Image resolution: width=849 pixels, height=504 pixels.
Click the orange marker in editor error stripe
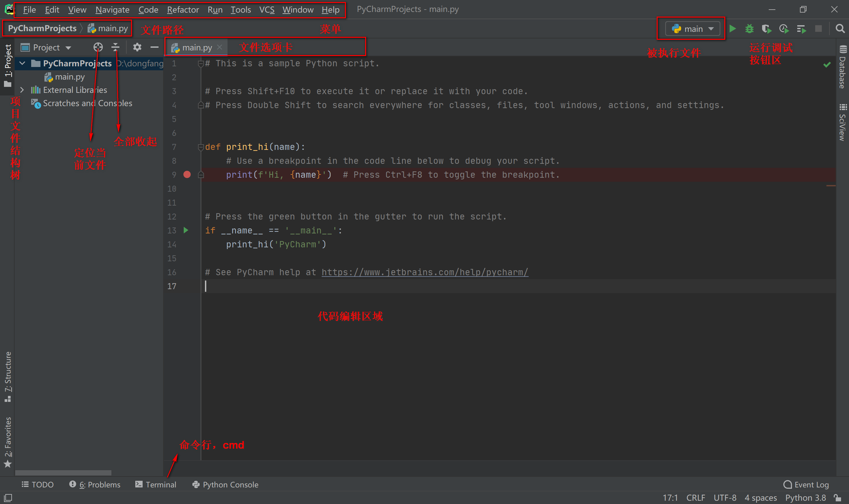pos(831,186)
